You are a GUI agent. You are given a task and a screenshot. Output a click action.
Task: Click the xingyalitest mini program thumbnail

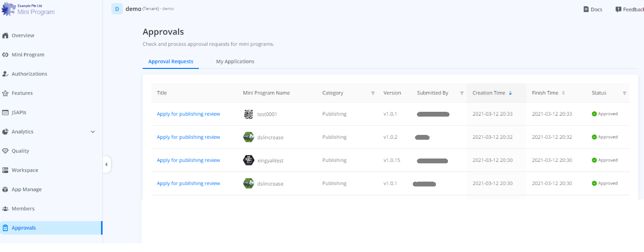tap(249, 160)
